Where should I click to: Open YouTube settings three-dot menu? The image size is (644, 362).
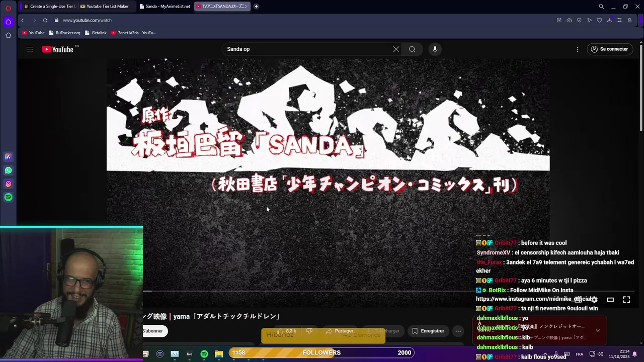coord(578,49)
